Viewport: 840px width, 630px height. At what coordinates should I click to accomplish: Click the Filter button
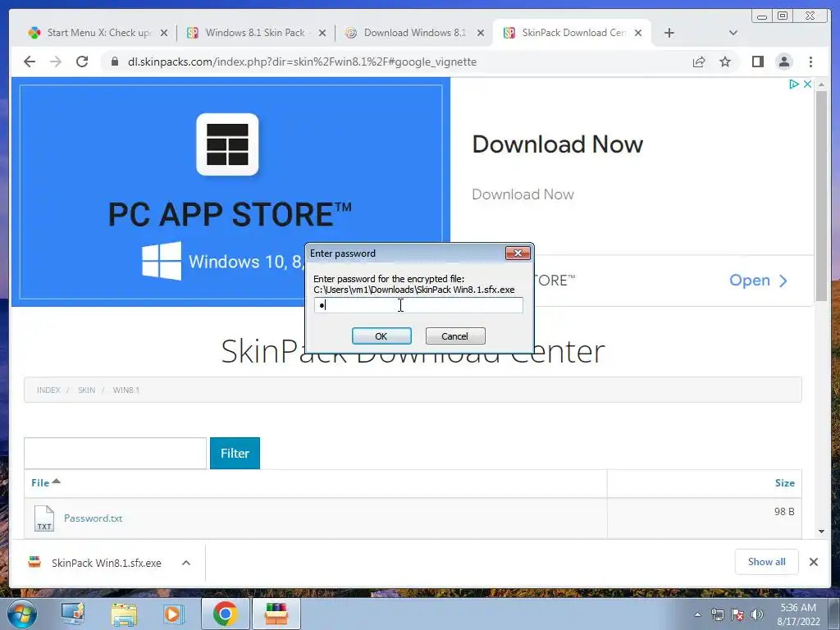235,453
